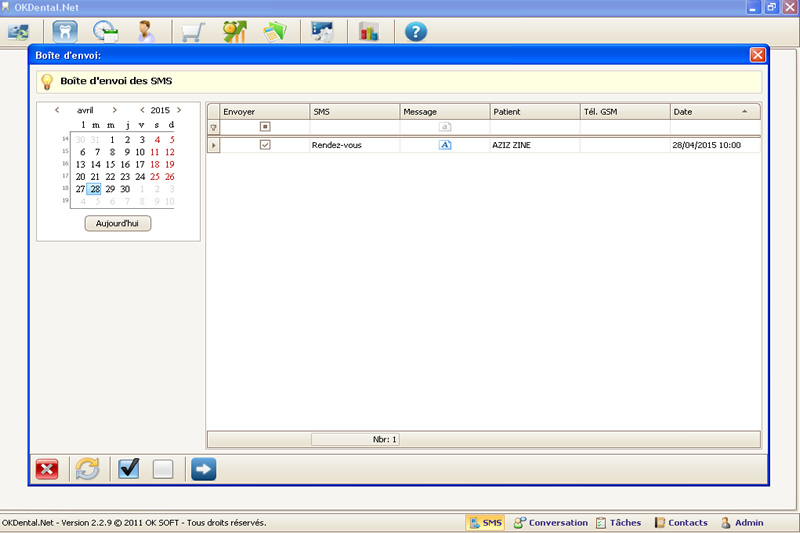
Task: Select April 27 in calendar
Action: (x=80, y=189)
